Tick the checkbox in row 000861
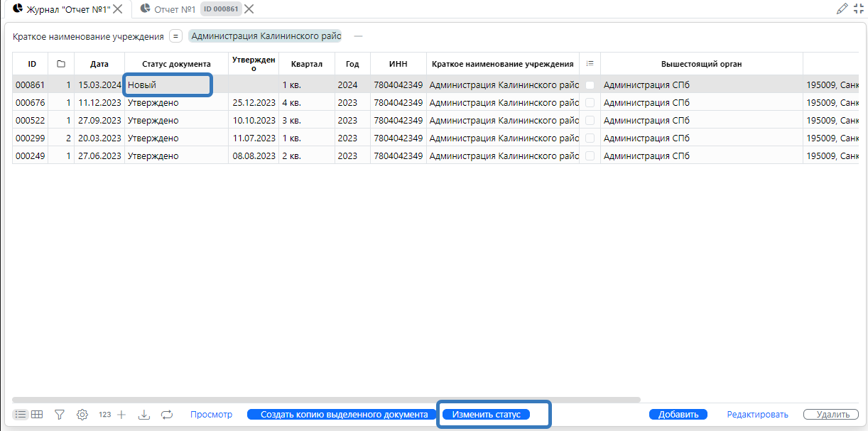The width and height of the screenshot is (868, 431). click(590, 85)
